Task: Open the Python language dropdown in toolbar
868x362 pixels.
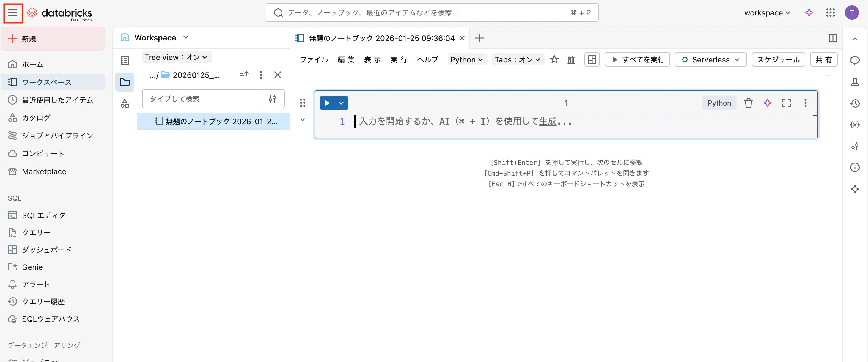Action: tap(467, 60)
